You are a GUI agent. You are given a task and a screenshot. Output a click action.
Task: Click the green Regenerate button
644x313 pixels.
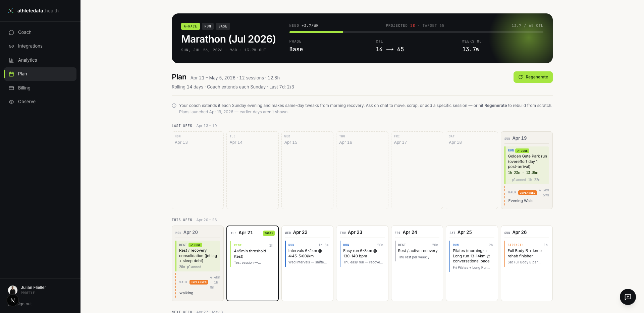click(x=533, y=77)
